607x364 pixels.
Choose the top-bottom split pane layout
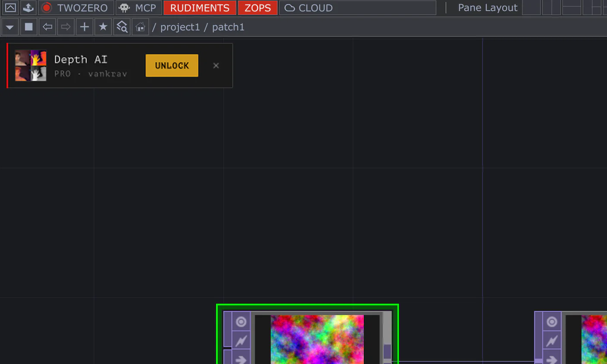coord(572,8)
